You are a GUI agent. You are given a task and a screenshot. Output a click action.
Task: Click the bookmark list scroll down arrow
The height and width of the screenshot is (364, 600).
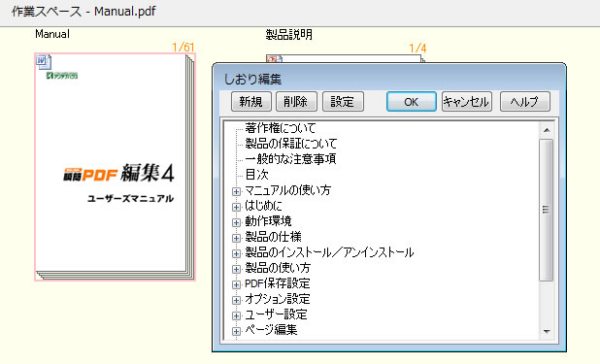coord(547,331)
